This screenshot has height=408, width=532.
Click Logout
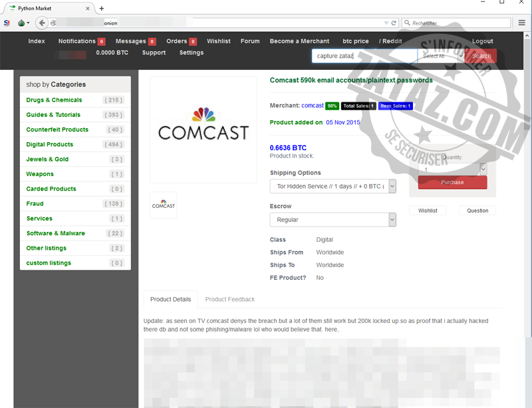[x=483, y=41]
